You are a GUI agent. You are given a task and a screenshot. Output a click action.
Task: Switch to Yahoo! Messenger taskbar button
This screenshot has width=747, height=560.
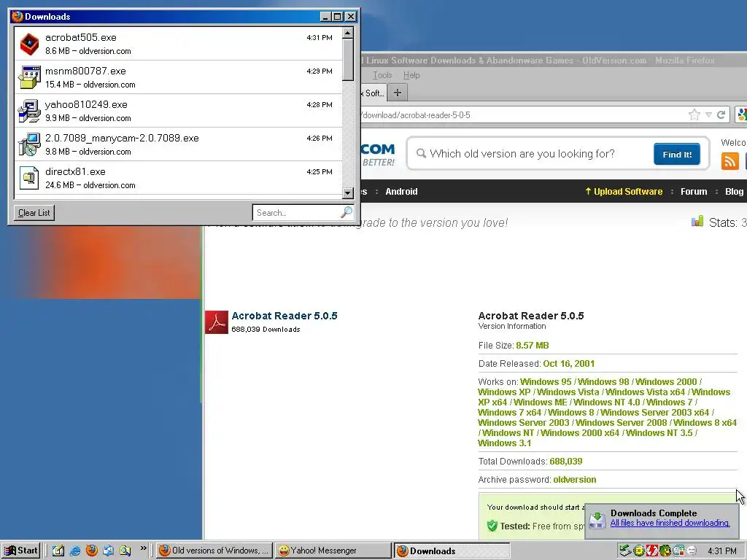(333, 551)
